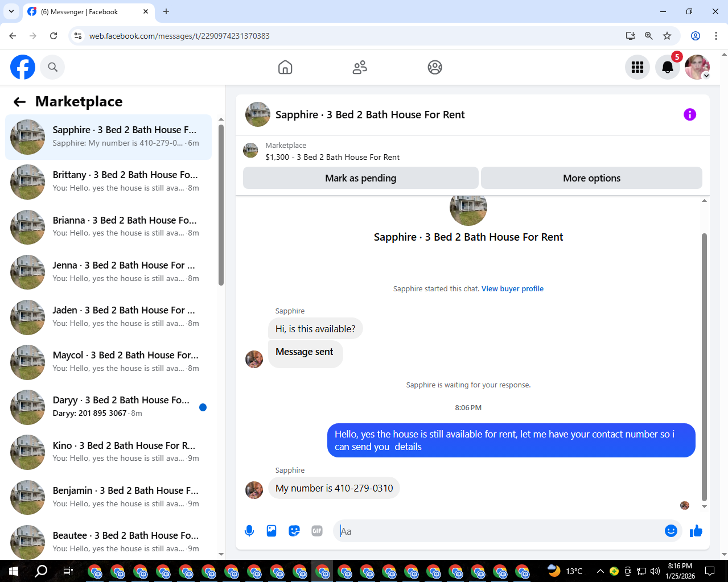Click the conversation list scrollbar

(x=221, y=205)
